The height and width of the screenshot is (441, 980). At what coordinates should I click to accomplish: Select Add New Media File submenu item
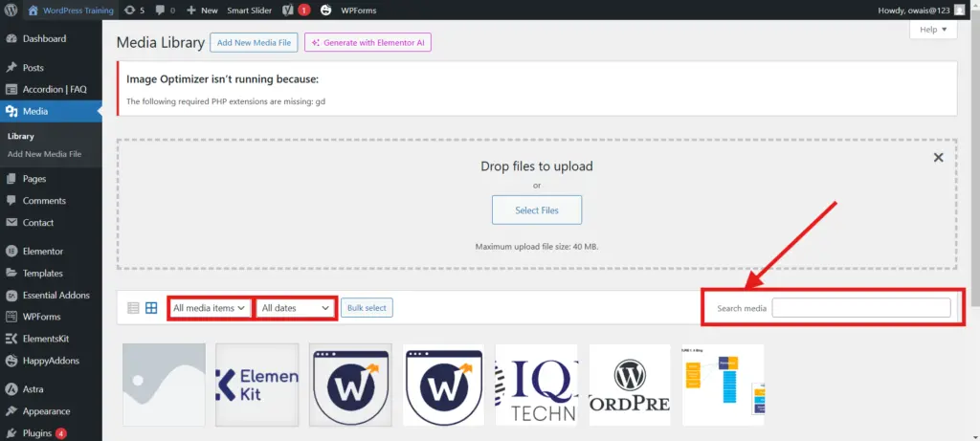pos(44,154)
